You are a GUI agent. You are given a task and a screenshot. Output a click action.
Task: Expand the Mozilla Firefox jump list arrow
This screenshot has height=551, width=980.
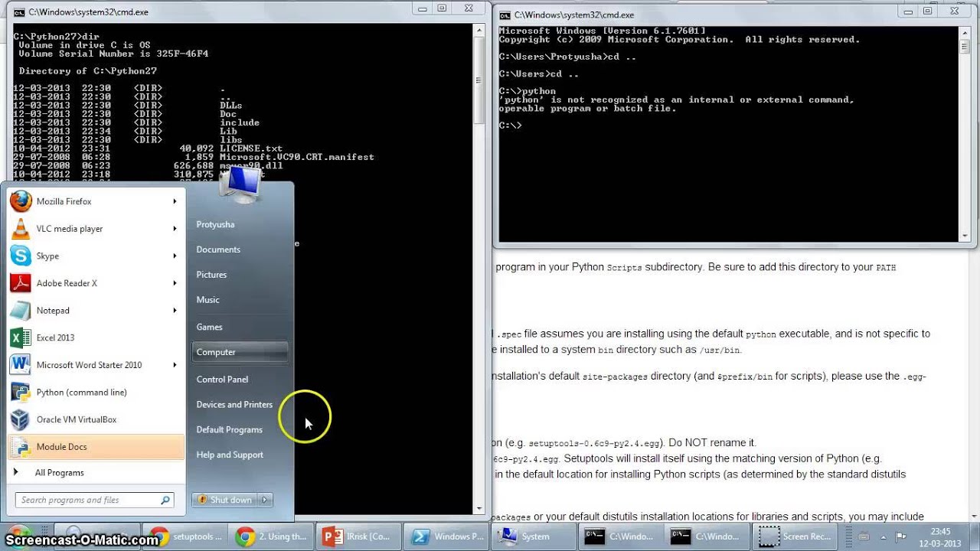click(x=175, y=201)
